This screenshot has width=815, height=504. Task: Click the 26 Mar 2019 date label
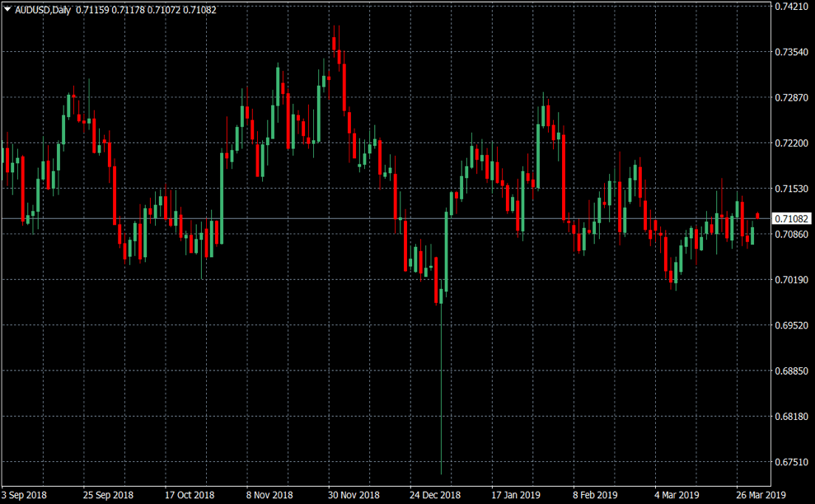point(761,495)
